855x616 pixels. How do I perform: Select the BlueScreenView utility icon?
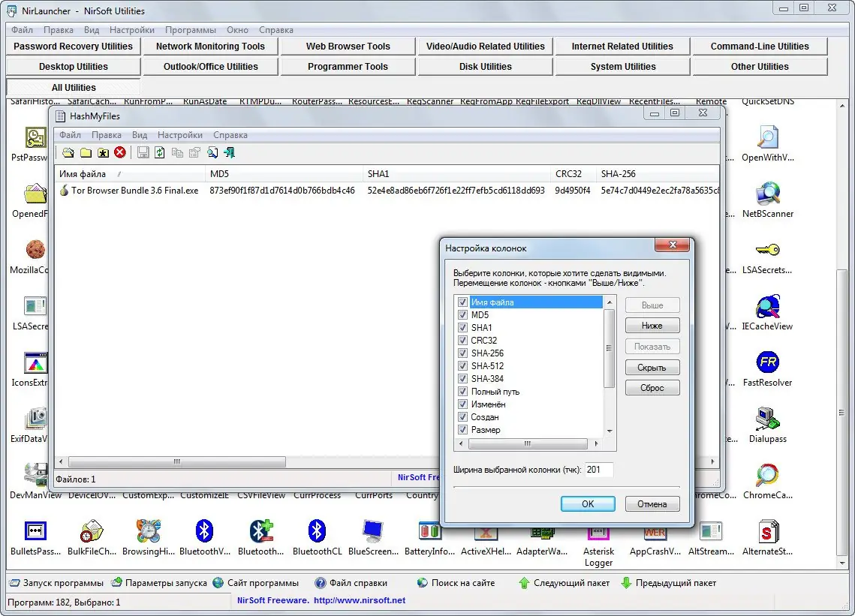click(373, 531)
